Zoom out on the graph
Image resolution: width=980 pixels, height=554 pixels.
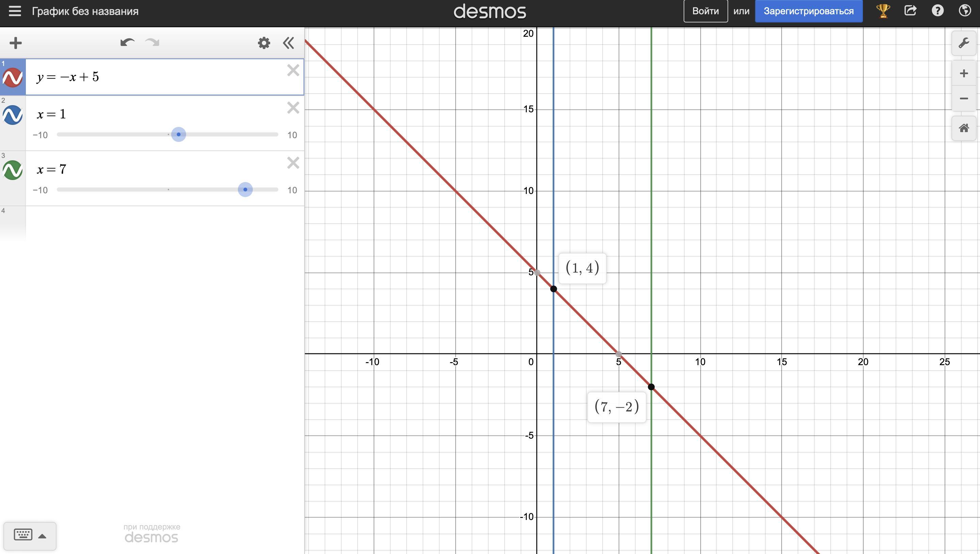pos(964,99)
